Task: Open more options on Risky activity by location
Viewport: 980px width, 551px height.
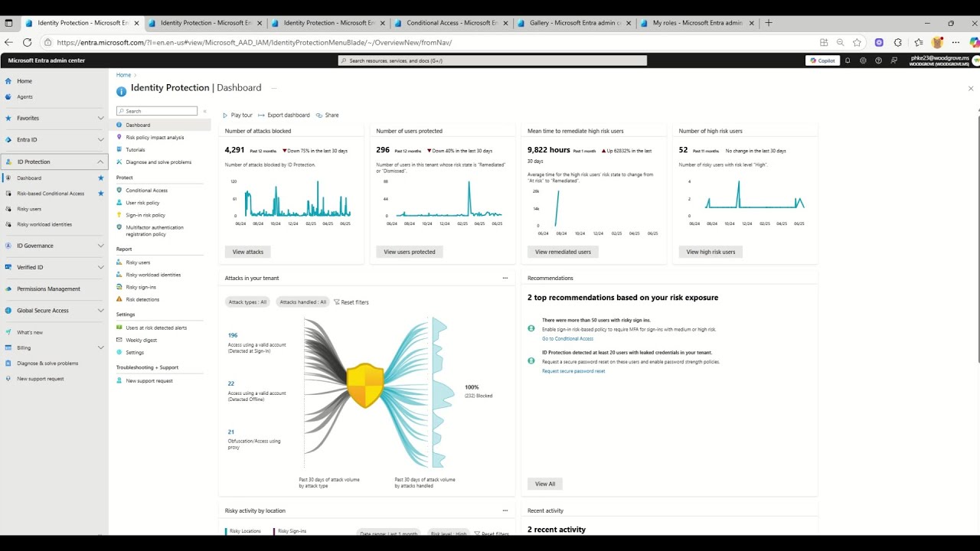Action: [505, 510]
